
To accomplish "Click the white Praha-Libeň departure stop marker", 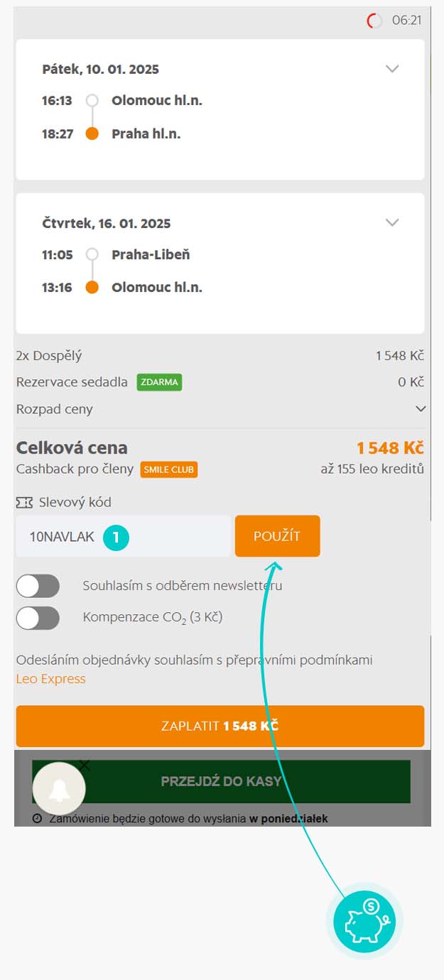I will tap(92, 254).
